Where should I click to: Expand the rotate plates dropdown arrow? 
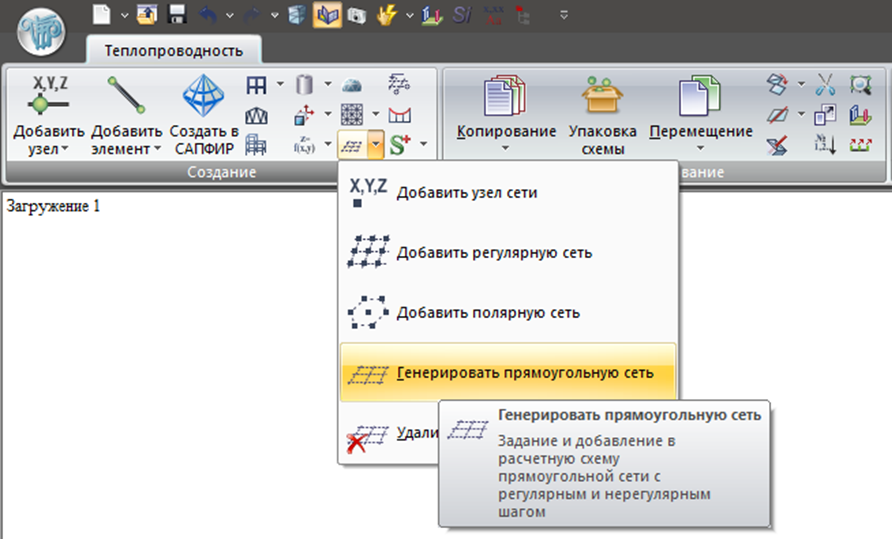pyautogui.click(x=801, y=84)
